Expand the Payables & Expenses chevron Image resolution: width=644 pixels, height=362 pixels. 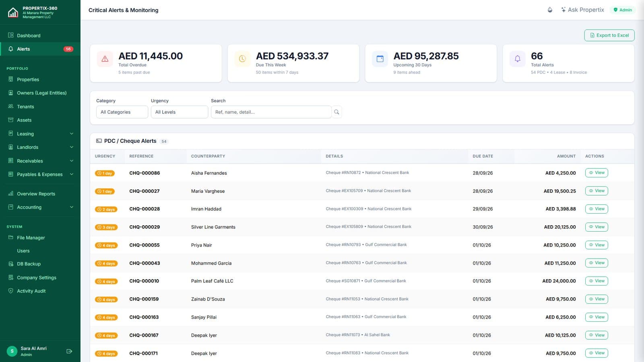tap(72, 174)
